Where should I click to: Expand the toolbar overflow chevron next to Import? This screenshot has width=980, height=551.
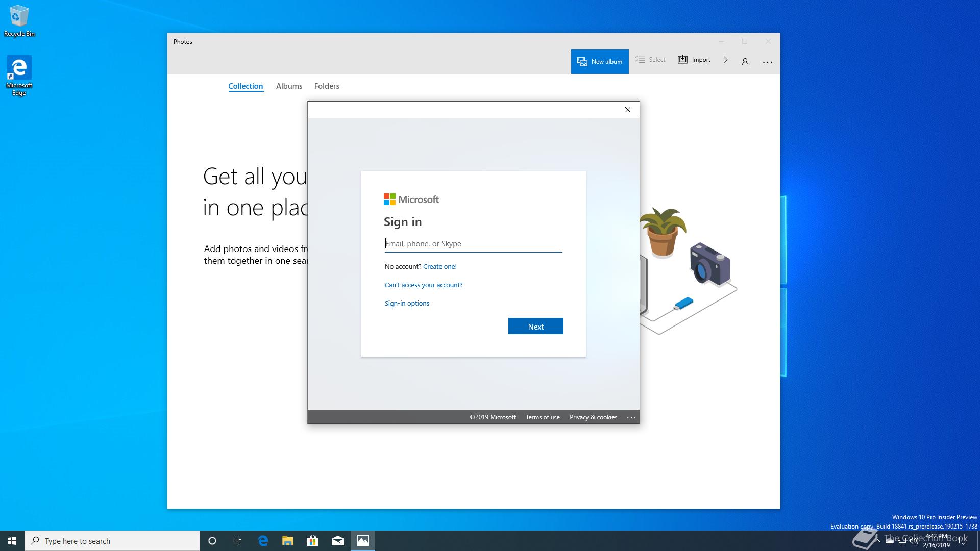(726, 60)
